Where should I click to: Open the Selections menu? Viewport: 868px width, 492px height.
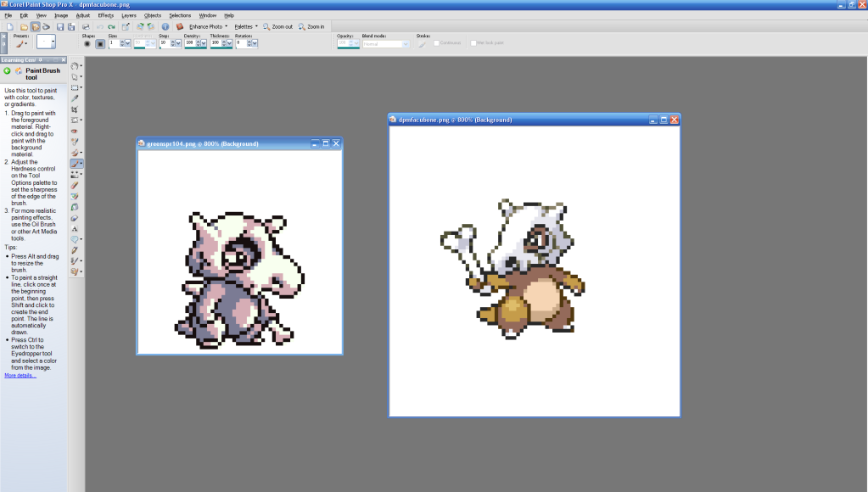180,15
